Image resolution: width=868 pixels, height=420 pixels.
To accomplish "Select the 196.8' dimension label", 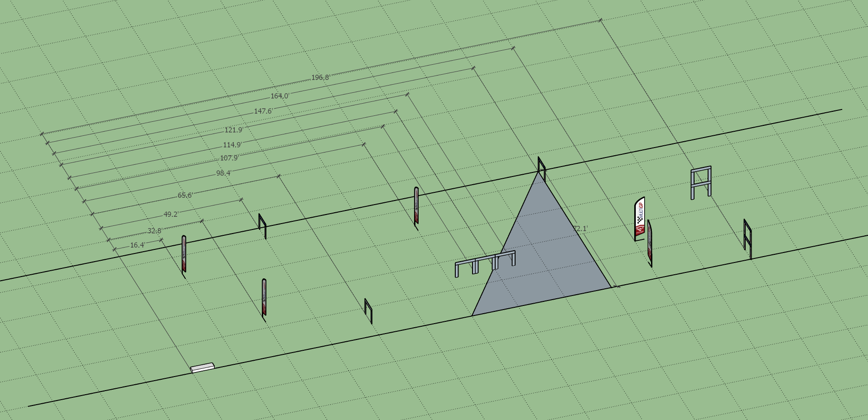I will point(320,77).
